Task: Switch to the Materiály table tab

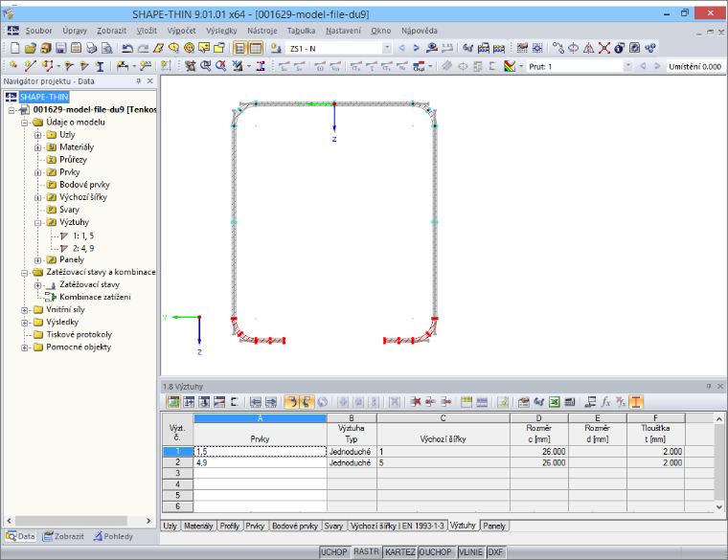Action: 198,526
